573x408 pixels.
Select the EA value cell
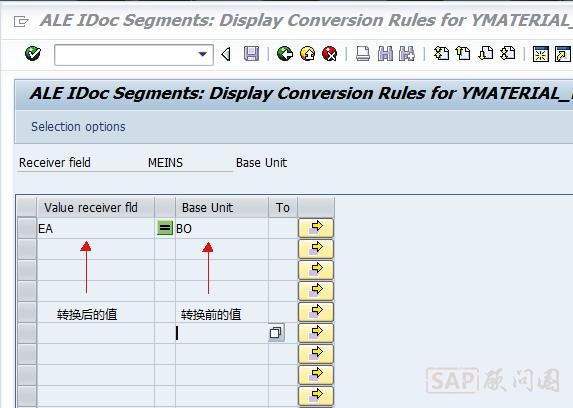(95, 228)
